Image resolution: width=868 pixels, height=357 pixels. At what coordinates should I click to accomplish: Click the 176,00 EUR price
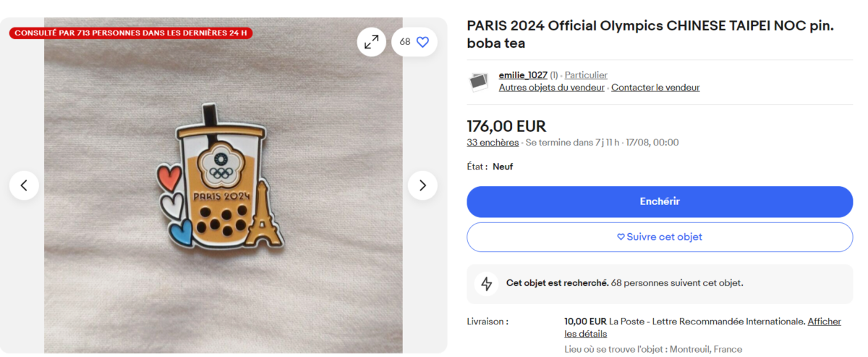(x=506, y=126)
